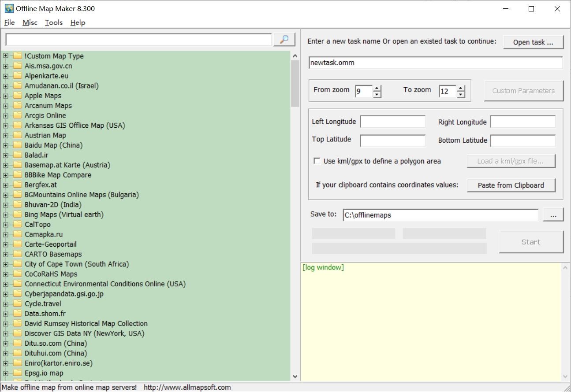Click the Alpenkarte.eu folder icon
Screen dimensions: 571x392
click(x=18, y=76)
